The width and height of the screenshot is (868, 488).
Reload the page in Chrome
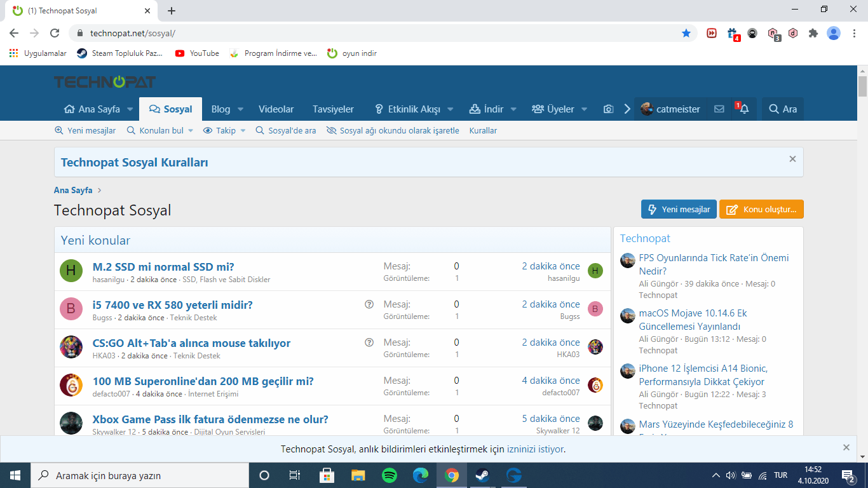[x=55, y=33]
